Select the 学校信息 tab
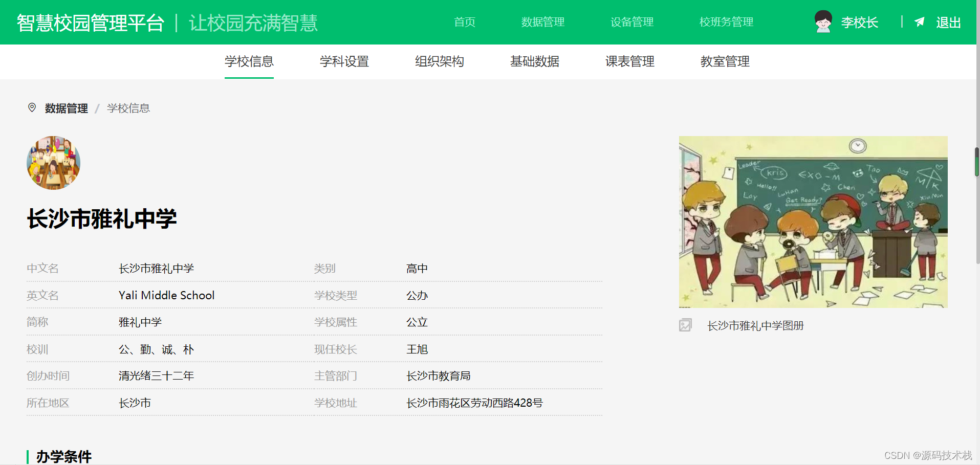The width and height of the screenshot is (980, 465). point(249,61)
